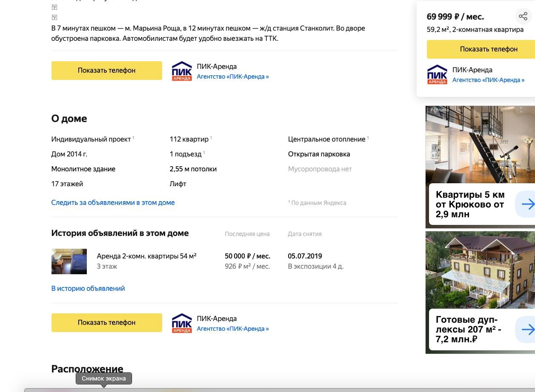Click the PIK-Аренда logo in the sidebar card

point(437,75)
